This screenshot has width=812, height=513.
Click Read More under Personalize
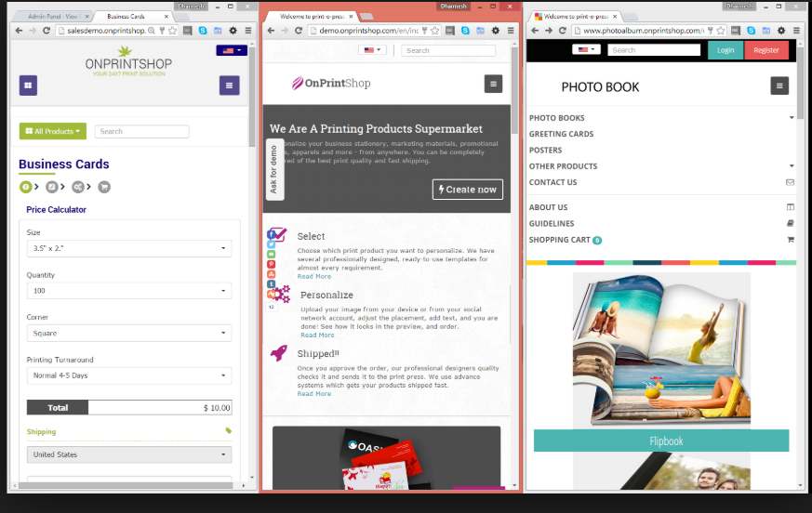(317, 335)
